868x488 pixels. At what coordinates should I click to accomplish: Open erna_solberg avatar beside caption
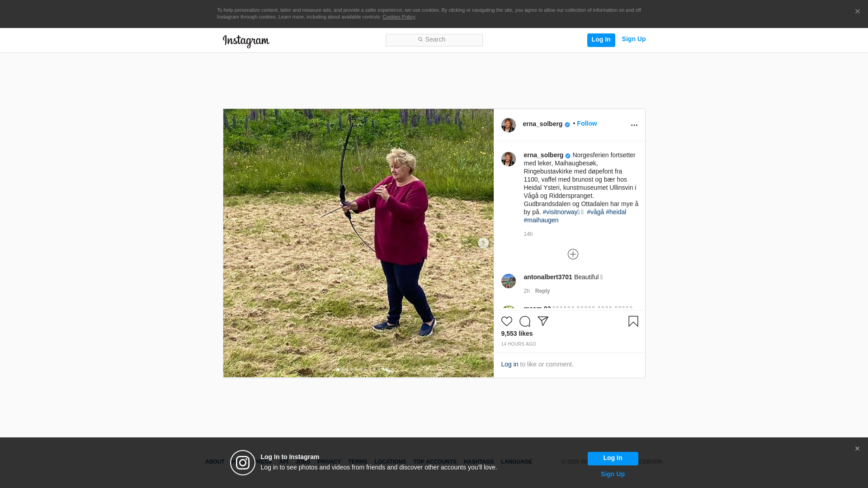point(508,159)
